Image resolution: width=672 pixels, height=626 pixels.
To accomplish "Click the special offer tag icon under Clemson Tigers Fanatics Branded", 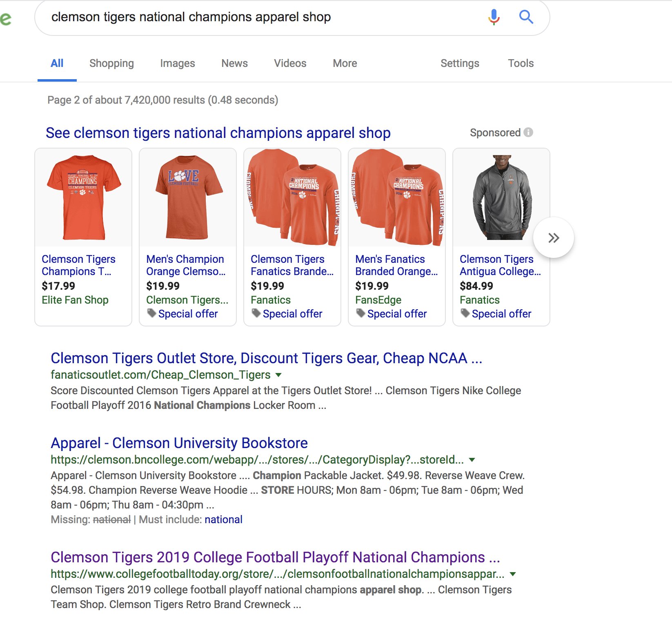I will (256, 313).
